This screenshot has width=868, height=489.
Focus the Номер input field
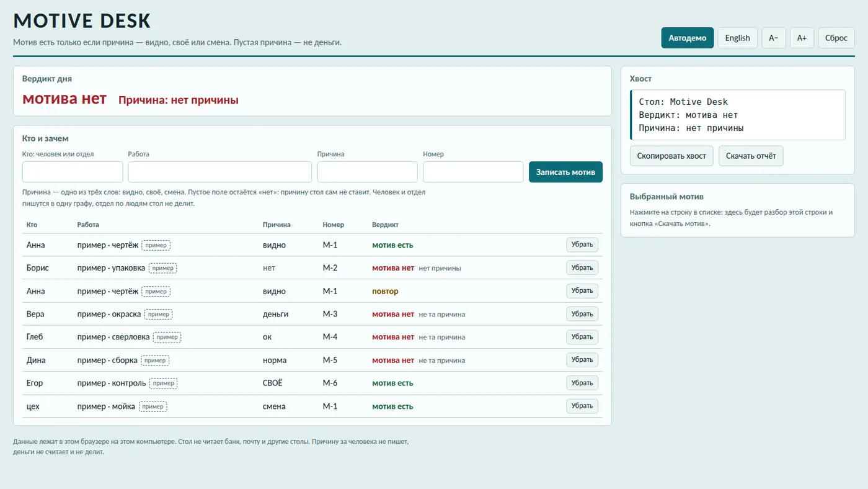click(473, 172)
